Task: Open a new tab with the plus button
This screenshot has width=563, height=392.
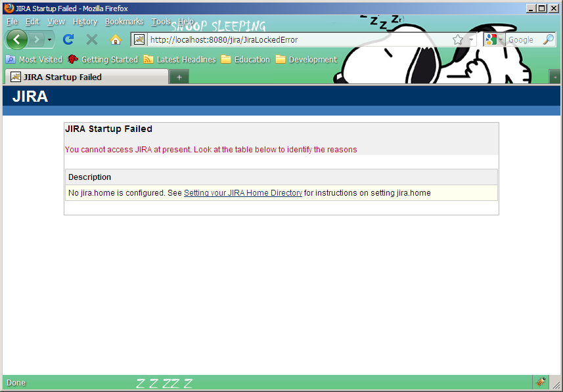Action: click(179, 77)
